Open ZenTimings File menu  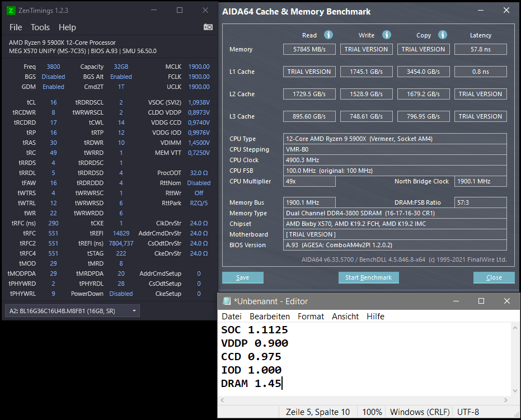[x=16, y=27]
